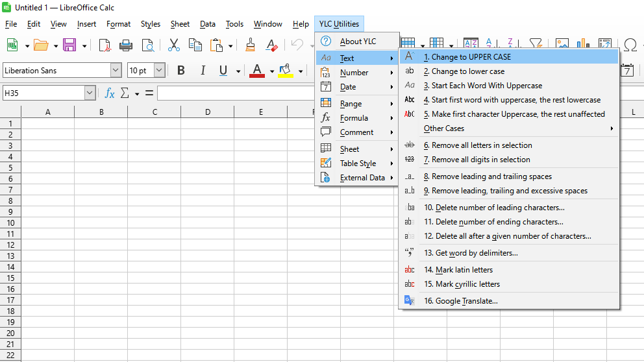
Task: Open the font name dropdown list
Action: [x=116, y=71]
